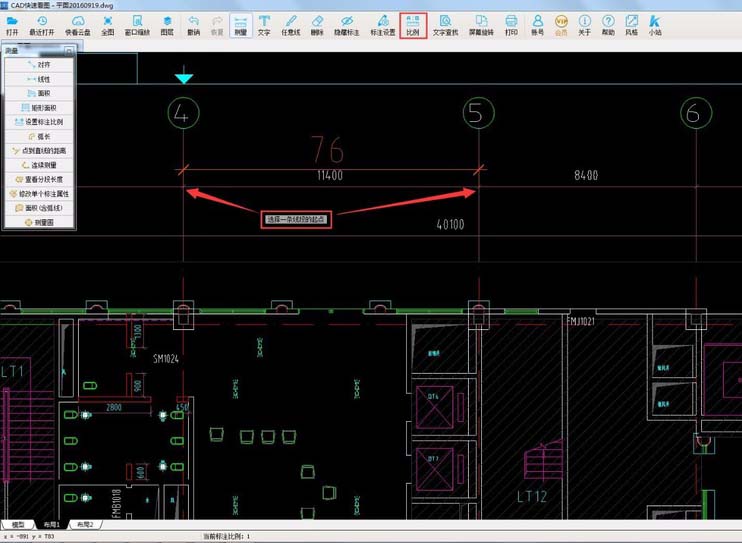
Task: Click the 屏幕旋转 screen rotate icon
Action: click(481, 25)
